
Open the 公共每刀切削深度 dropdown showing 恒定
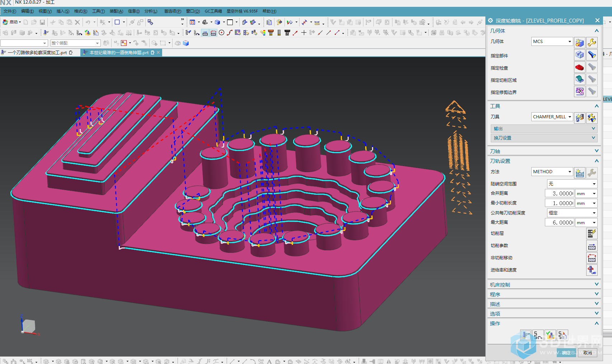coord(572,213)
